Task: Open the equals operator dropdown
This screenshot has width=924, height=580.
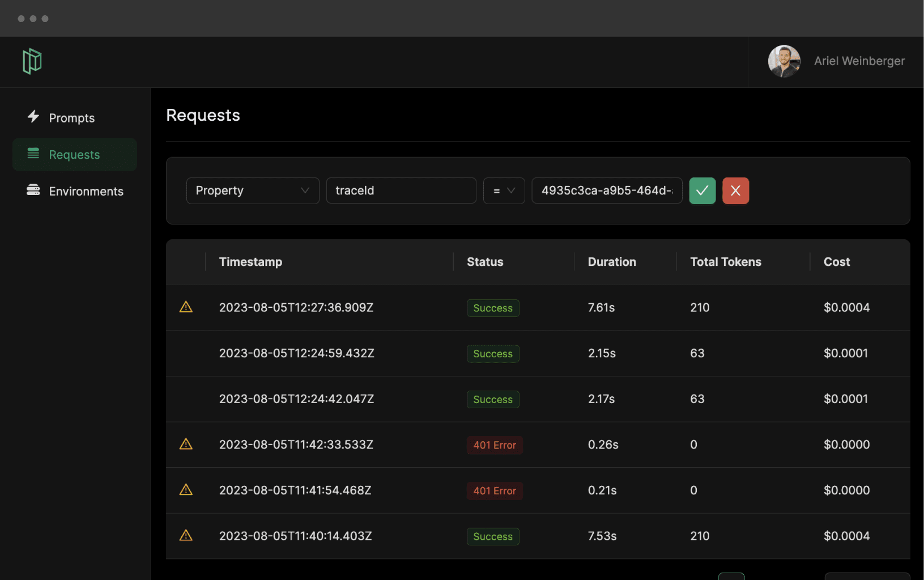Action: pyautogui.click(x=504, y=190)
